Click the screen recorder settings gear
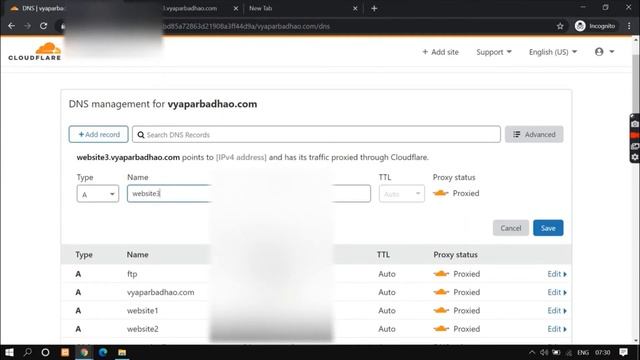640x360 pixels. (x=635, y=157)
